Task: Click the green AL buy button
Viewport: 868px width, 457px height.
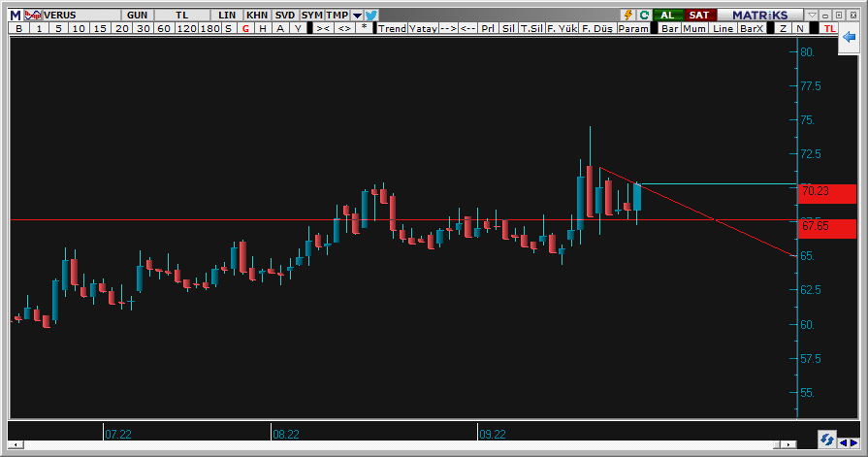Action: click(667, 15)
